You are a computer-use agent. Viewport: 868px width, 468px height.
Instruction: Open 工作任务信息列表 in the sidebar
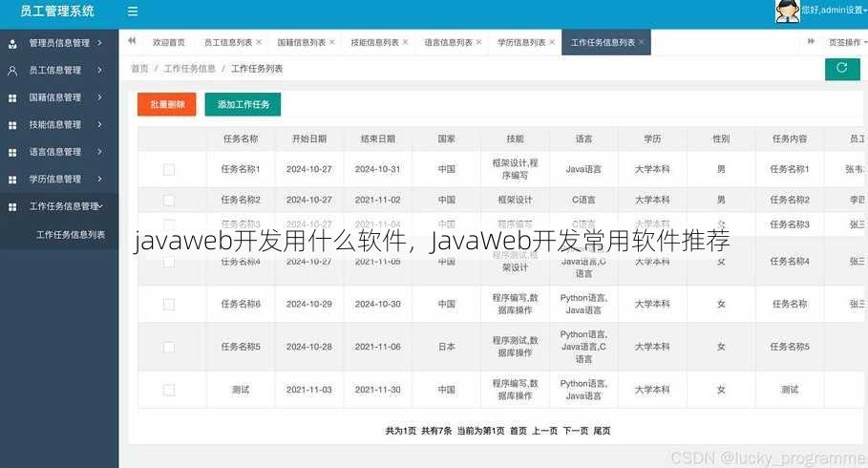pos(71,235)
